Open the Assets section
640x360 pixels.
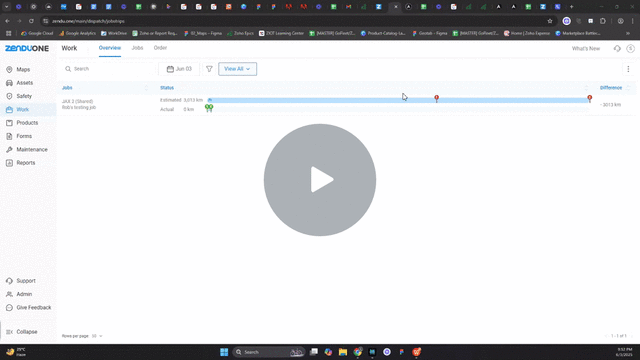click(x=24, y=83)
